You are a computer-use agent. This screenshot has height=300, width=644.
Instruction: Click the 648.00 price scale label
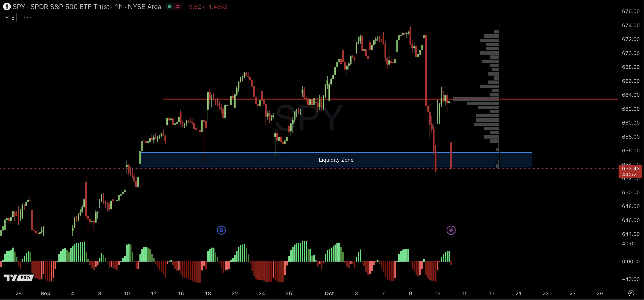[x=631, y=206]
